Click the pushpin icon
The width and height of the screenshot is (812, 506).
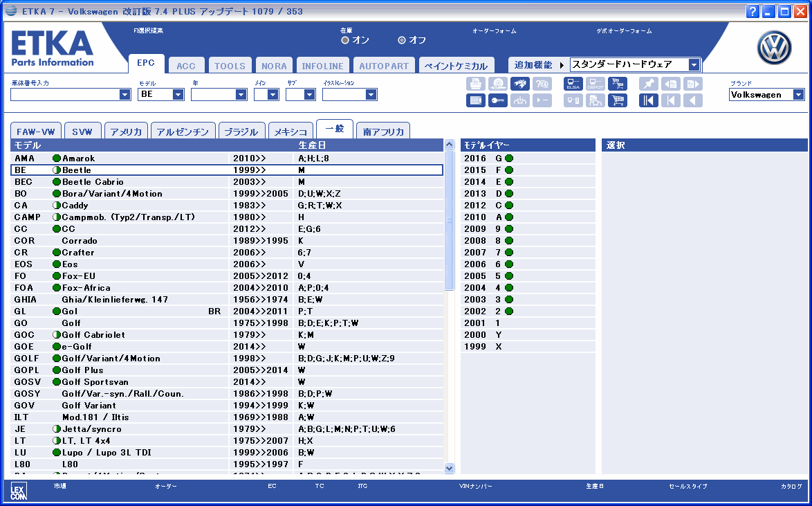[x=648, y=84]
